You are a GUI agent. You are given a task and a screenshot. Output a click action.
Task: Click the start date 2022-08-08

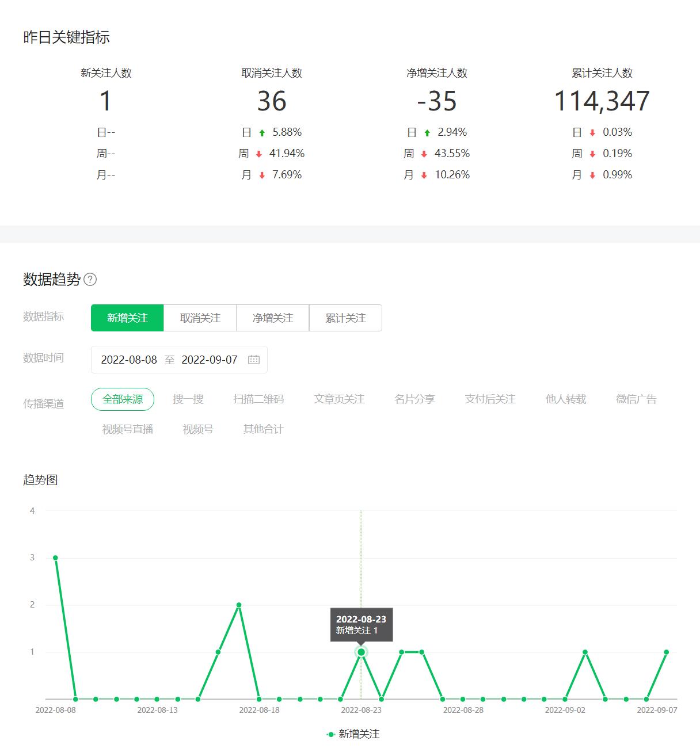pos(129,360)
